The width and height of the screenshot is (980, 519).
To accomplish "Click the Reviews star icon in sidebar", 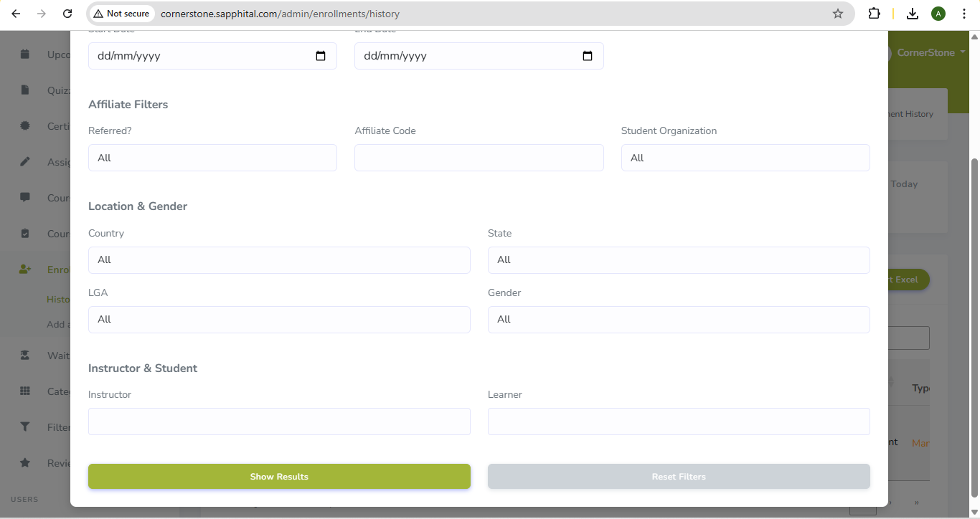I will [25, 463].
